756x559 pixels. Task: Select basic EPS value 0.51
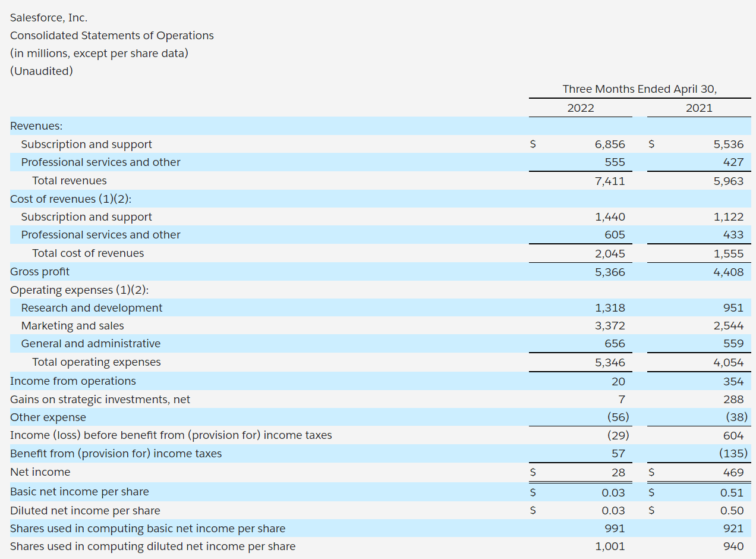pos(732,493)
